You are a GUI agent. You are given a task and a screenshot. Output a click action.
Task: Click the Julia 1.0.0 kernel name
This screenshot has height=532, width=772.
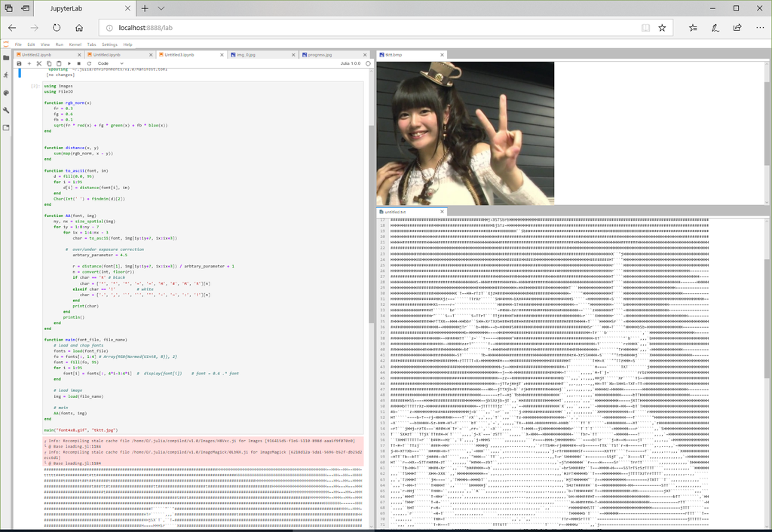coord(350,63)
